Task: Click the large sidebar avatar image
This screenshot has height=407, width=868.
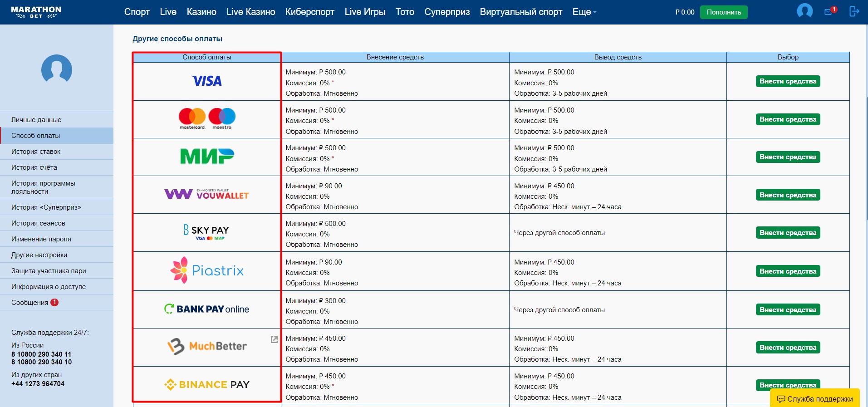Action: coord(57,69)
